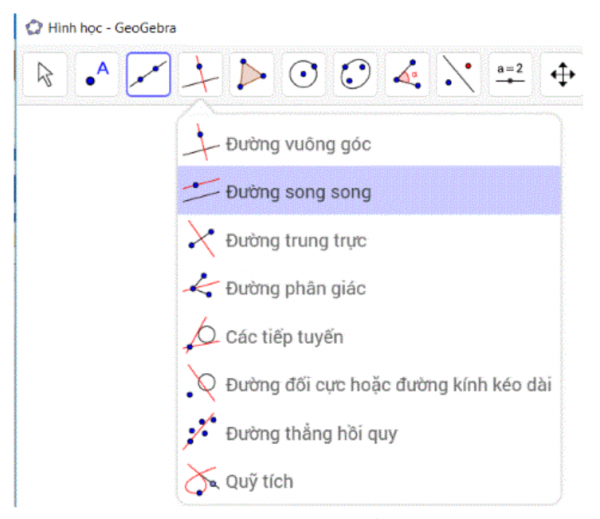Choose Đường phân giác menu entry
The width and height of the screenshot is (600, 519).
tap(369, 287)
